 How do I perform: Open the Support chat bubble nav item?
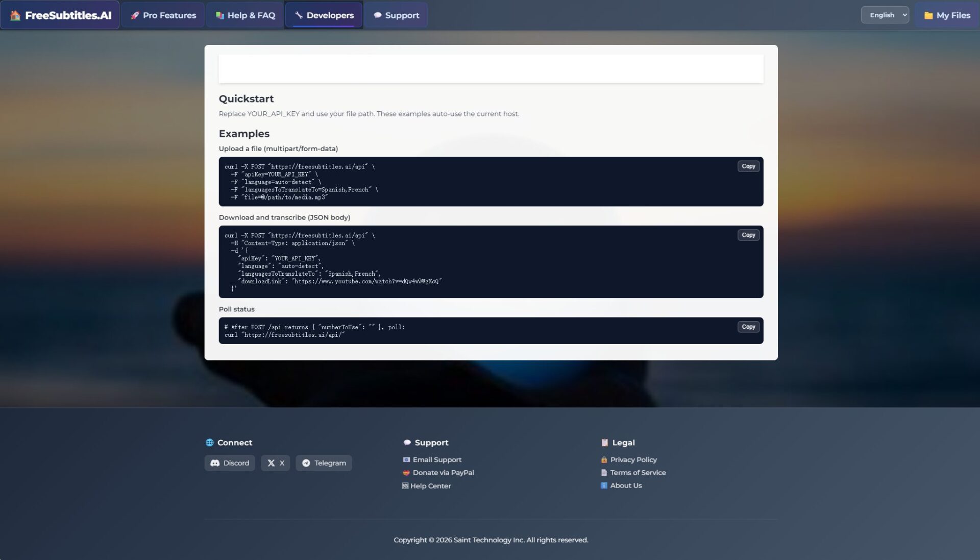pos(396,15)
